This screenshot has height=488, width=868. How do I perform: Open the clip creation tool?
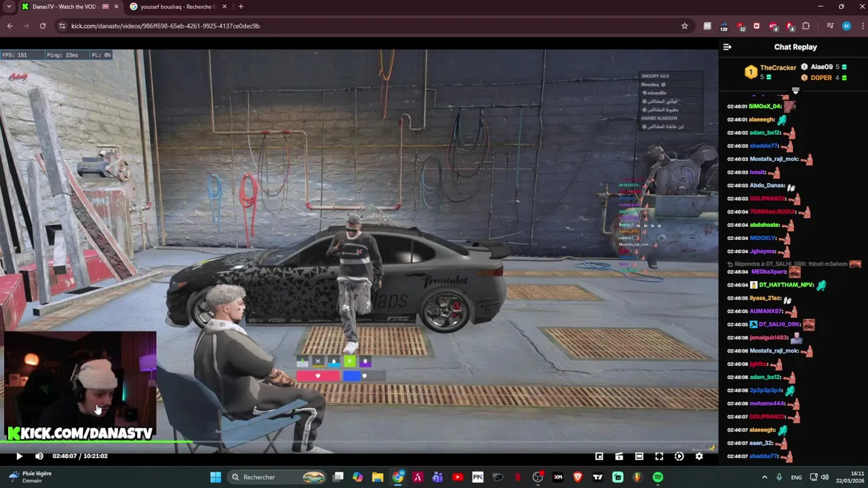click(x=619, y=456)
